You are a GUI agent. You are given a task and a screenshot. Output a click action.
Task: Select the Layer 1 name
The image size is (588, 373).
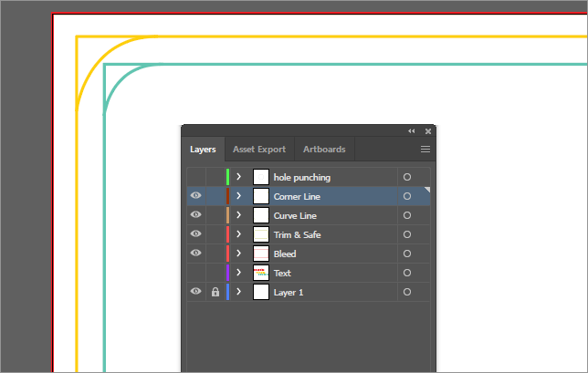point(289,293)
